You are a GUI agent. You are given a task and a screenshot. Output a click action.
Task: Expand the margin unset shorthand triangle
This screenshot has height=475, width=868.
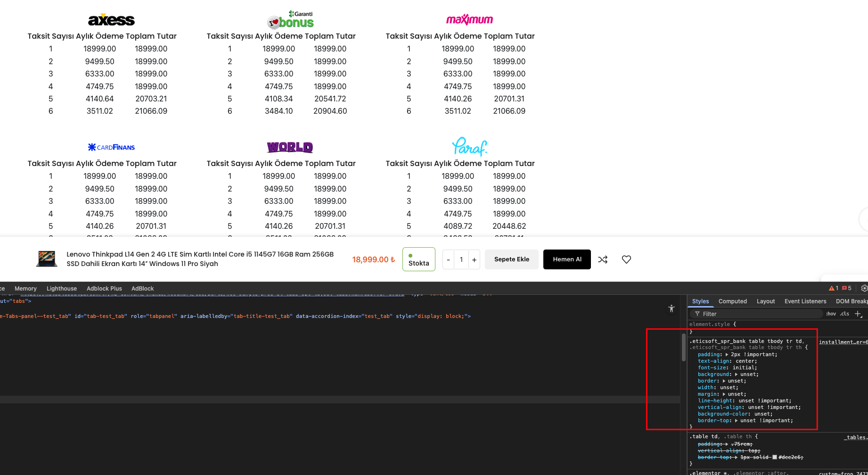click(x=724, y=394)
